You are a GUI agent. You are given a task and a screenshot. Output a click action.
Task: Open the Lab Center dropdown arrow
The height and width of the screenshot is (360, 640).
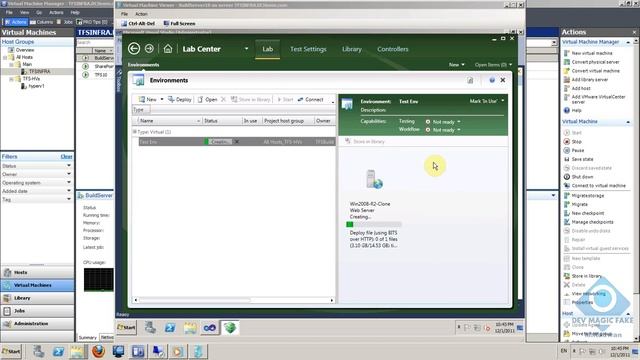pyautogui.click(x=246, y=49)
